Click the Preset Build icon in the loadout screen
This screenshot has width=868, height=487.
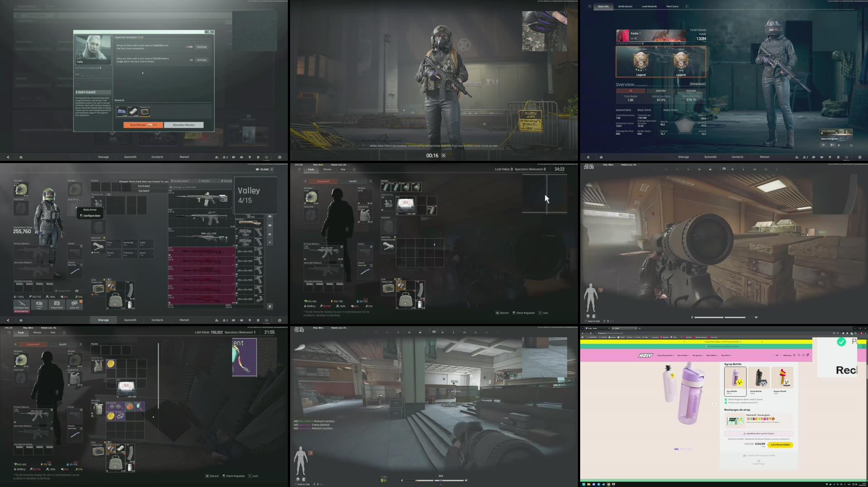57,304
